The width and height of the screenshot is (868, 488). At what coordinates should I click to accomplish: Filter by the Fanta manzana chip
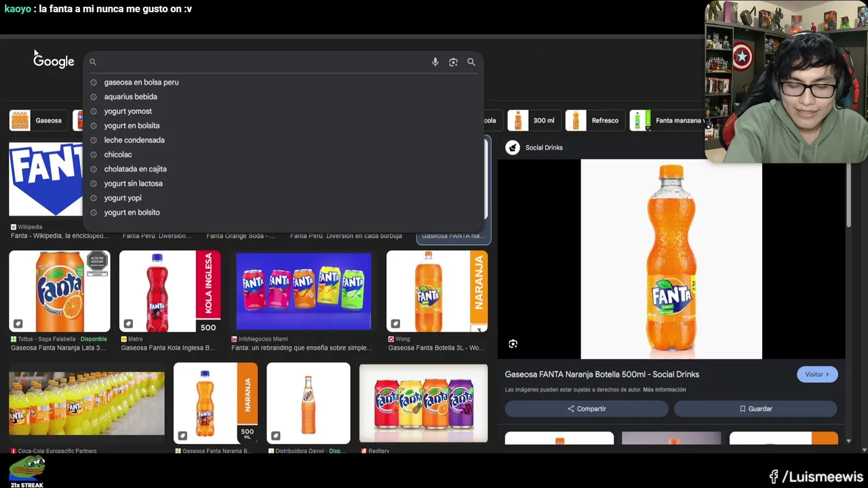(667, 121)
